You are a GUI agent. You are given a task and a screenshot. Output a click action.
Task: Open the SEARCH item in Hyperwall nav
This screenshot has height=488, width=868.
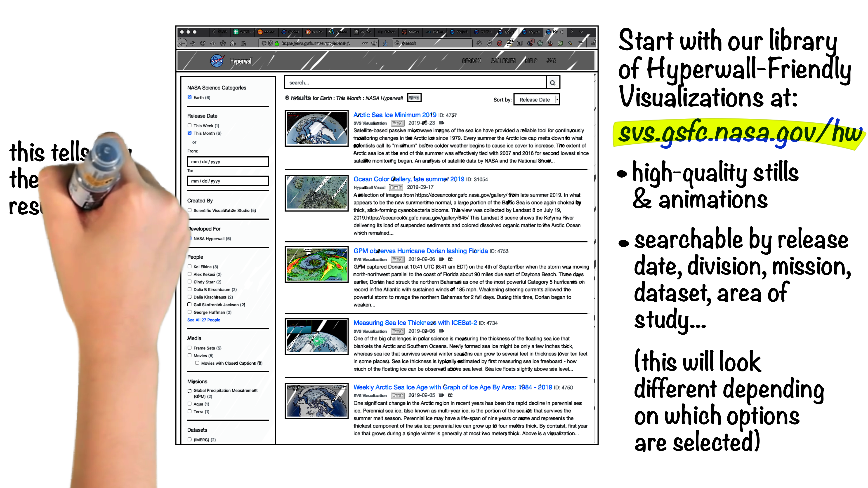(x=471, y=61)
